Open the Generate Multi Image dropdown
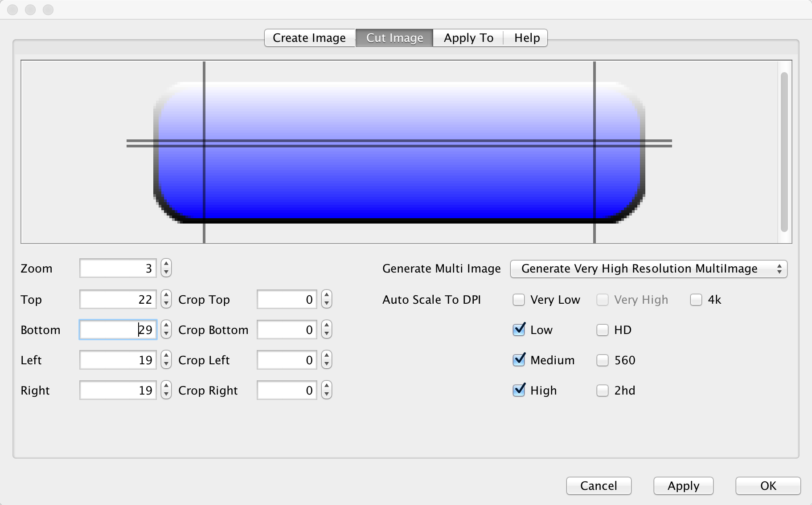812x505 pixels. point(648,269)
